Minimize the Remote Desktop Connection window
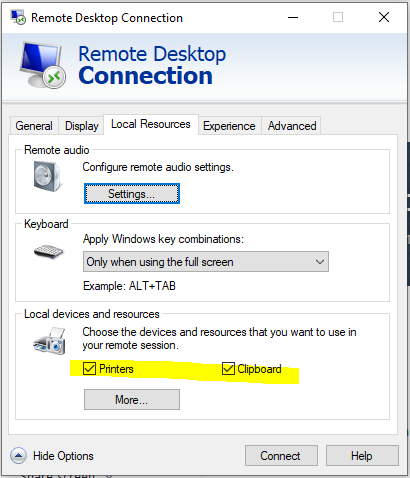The width and height of the screenshot is (410, 478). pyautogui.click(x=293, y=17)
